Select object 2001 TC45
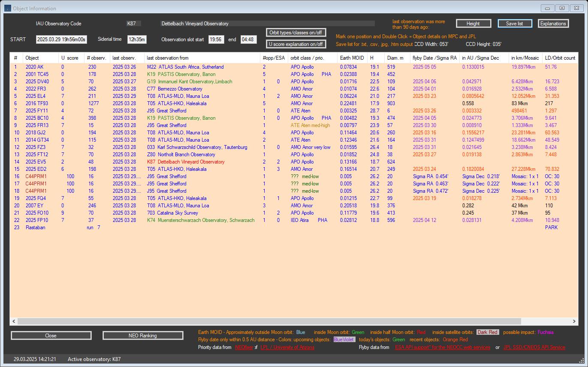This screenshot has height=367, width=588. 37,74
